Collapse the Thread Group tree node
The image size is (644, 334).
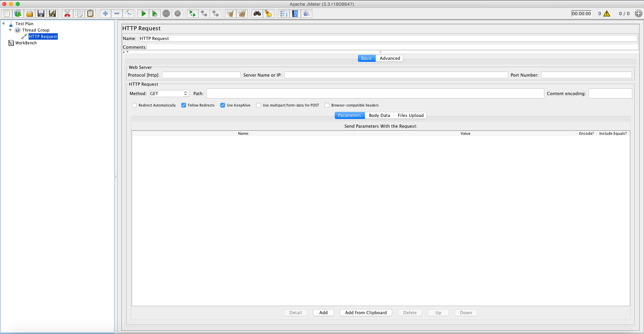pyautogui.click(x=10, y=30)
